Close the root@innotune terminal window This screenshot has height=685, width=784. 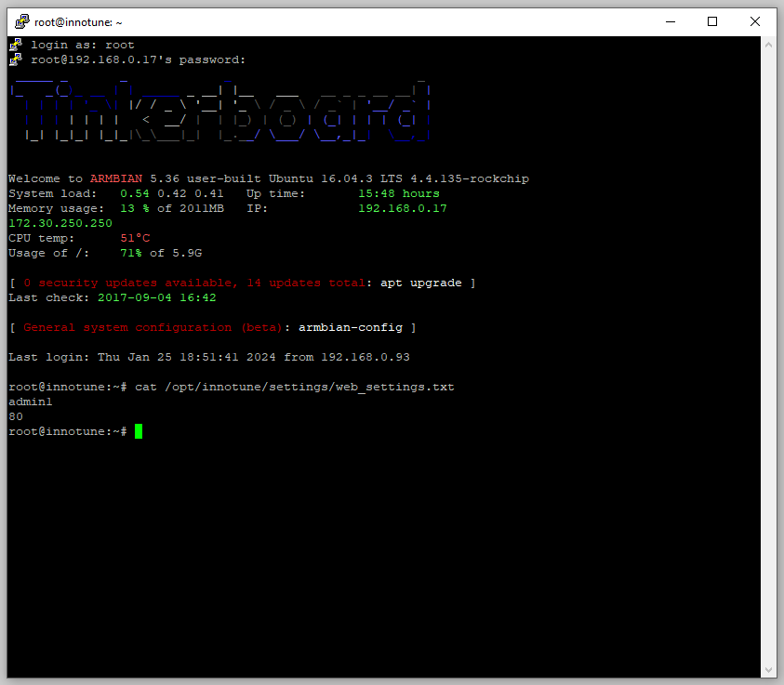[755, 22]
